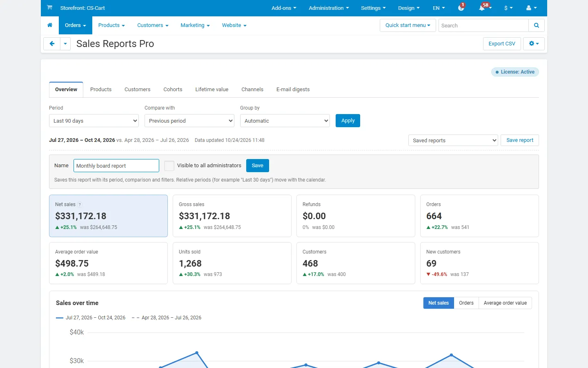Open the Marketing menu
Viewport: 588px width, 368px height.
[195, 25]
